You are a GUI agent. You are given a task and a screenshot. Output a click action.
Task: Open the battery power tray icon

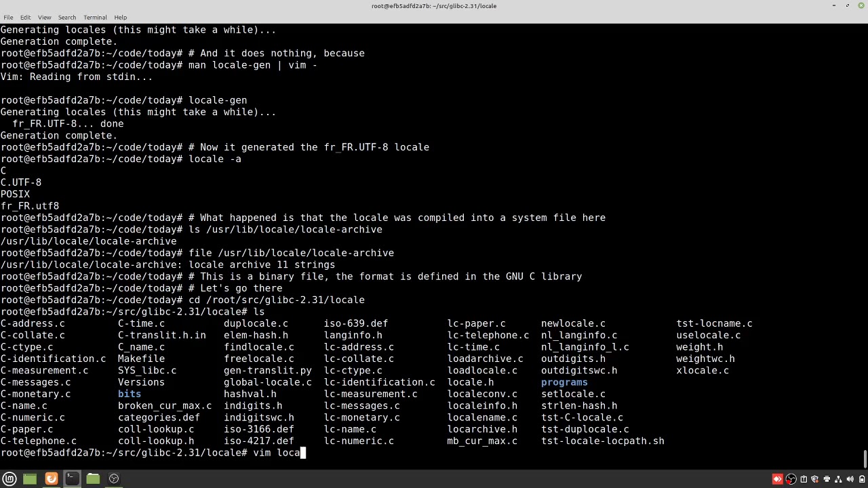[x=861, y=479]
